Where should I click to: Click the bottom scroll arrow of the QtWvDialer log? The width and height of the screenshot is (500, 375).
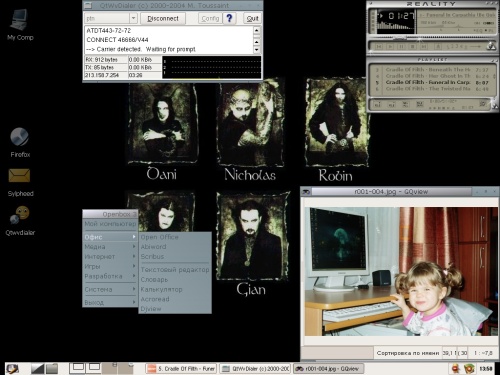257,50
